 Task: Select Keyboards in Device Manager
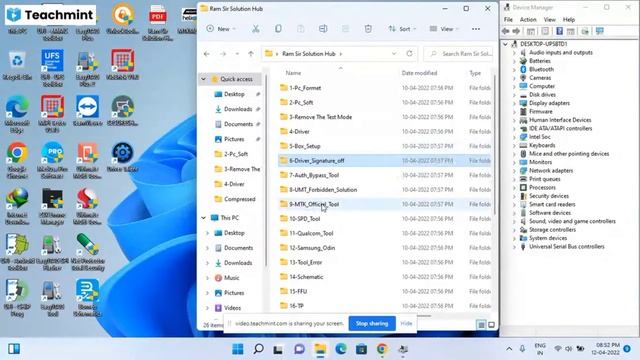pos(542,145)
